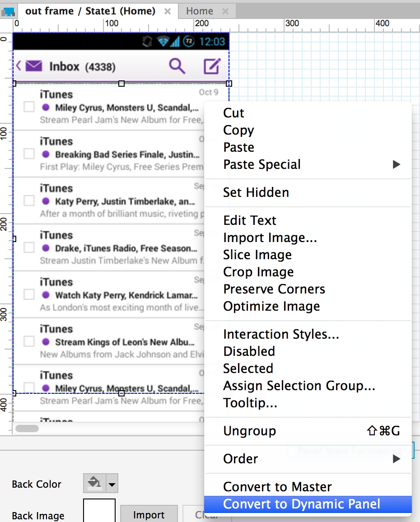Screen dimensions: 420x522
Task: Click the paint bucket Back Color icon
Action: pos(94,483)
